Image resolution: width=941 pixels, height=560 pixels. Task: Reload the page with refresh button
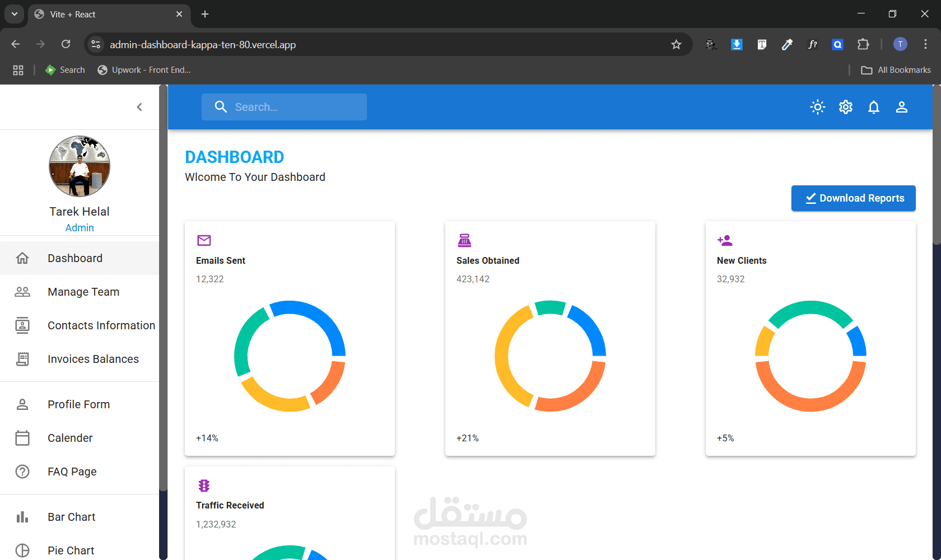point(66,44)
